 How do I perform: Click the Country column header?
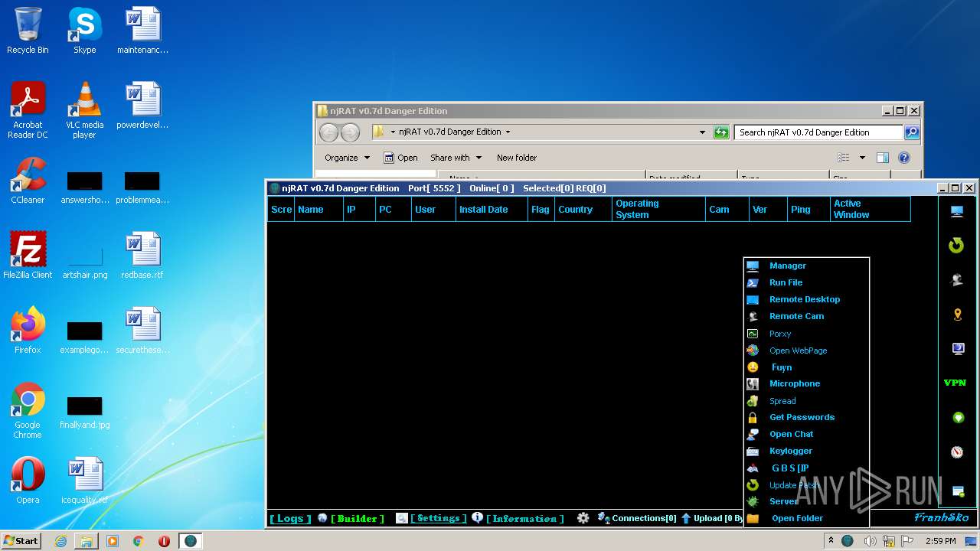[583, 209]
